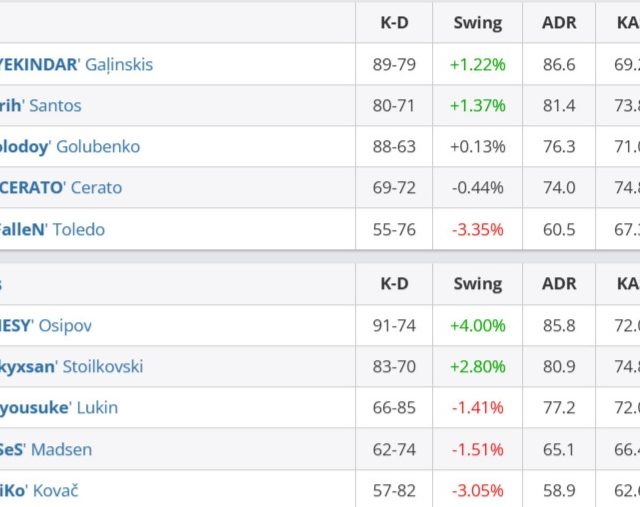Sort bottom table by ADR header
Viewport: 640px width, 507px height.
click(x=557, y=283)
